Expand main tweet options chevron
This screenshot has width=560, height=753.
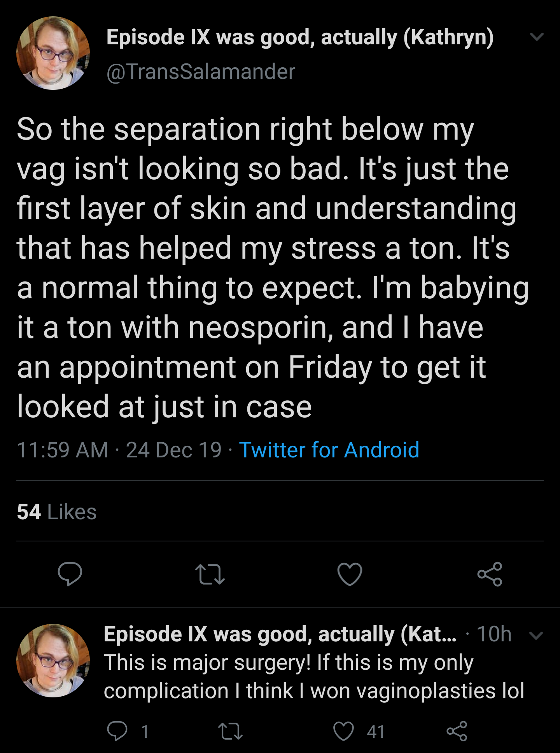(x=537, y=37)
